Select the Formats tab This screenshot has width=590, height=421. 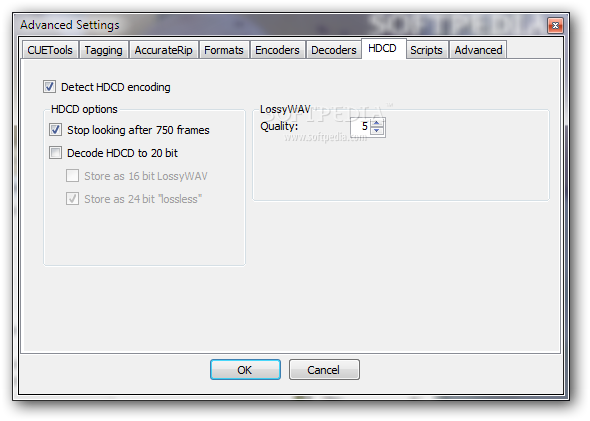tap(224, 50)
